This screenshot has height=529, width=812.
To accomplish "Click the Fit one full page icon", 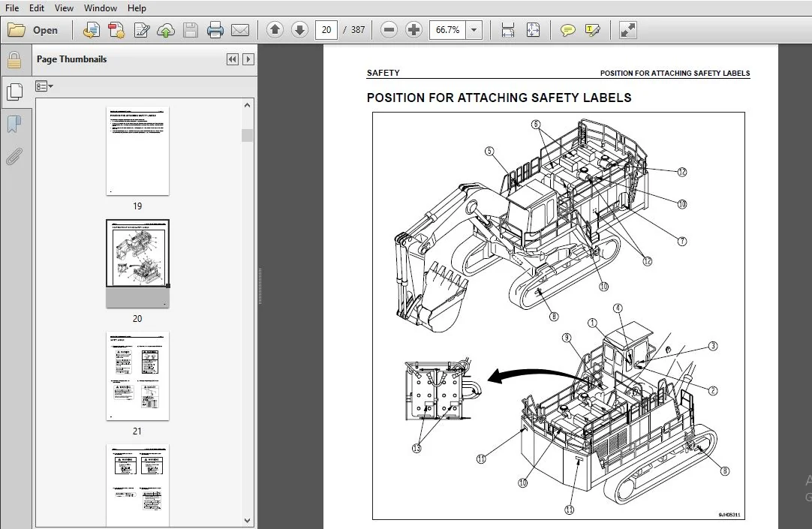I will 533,30.
